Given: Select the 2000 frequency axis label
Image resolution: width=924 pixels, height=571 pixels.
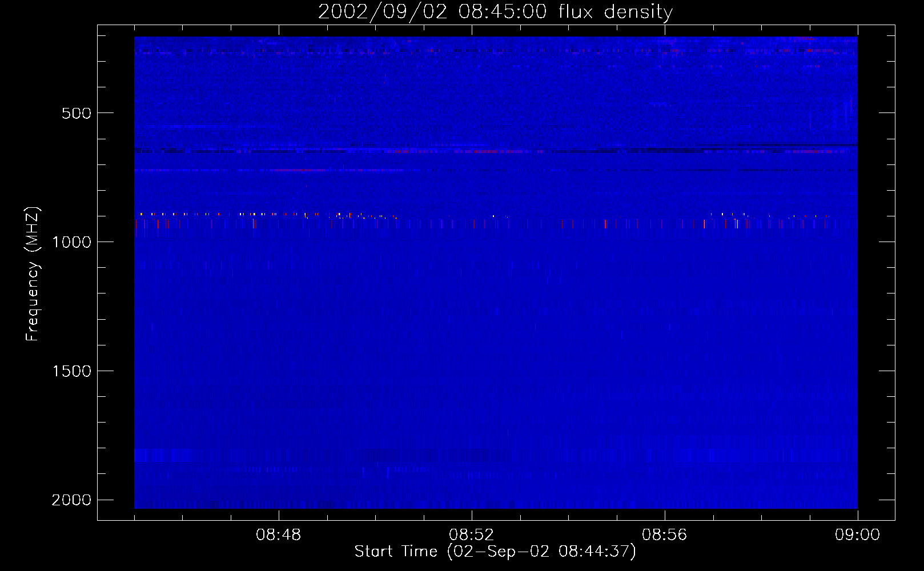Looking at the screenshot, I should click(71, 500).
